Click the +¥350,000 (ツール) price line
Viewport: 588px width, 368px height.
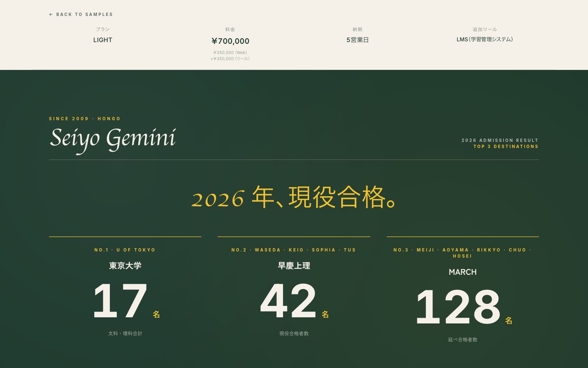pyautogui.click(x=230, y=58)
